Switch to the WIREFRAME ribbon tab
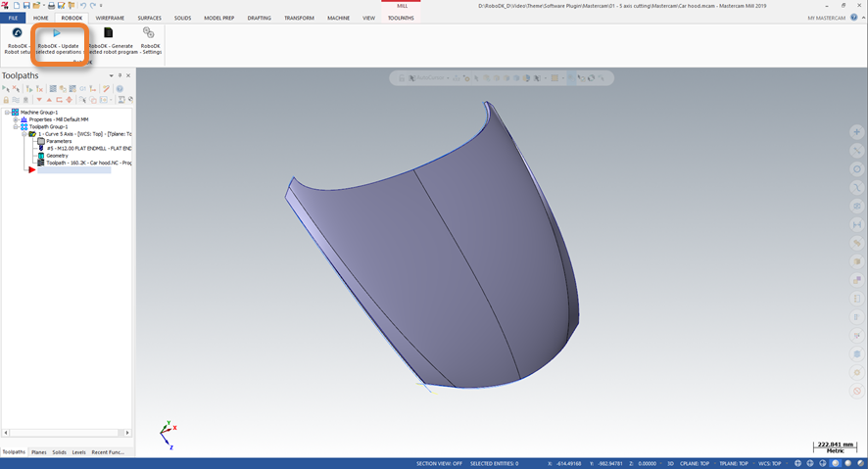The image size is (868, 469). click(x=110, y=18)
